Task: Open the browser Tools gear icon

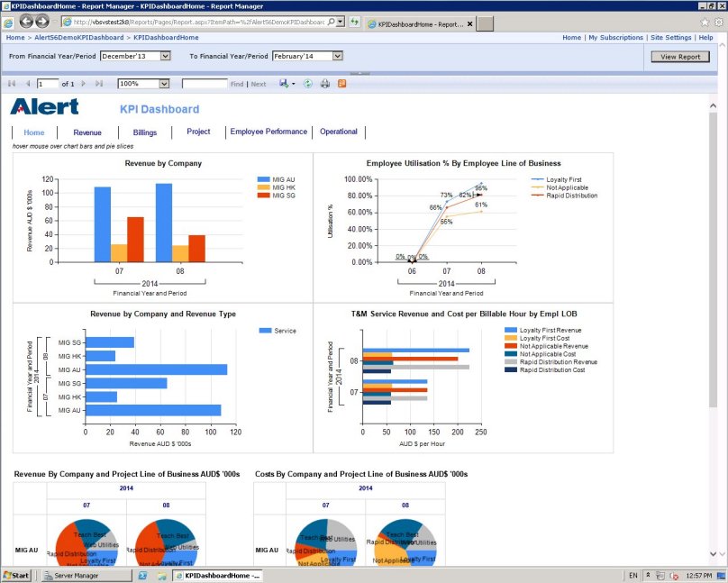Action: click(719, 22)
